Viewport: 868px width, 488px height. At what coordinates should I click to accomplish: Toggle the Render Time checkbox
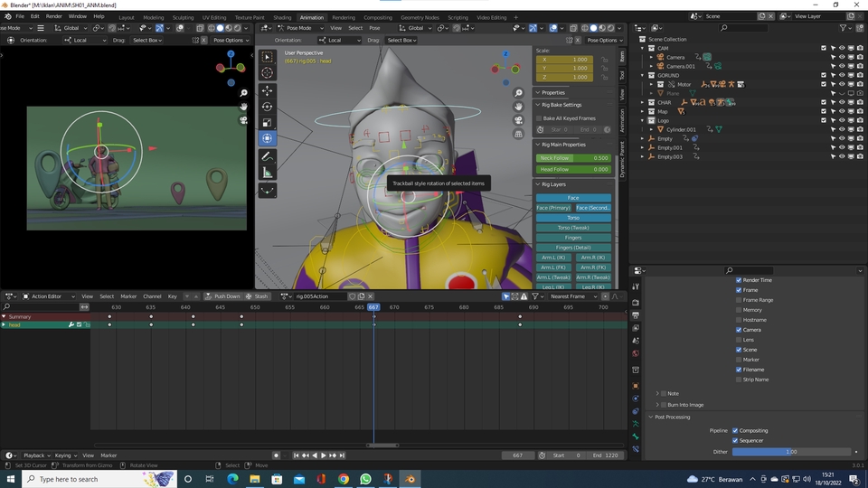coord(739,280)
